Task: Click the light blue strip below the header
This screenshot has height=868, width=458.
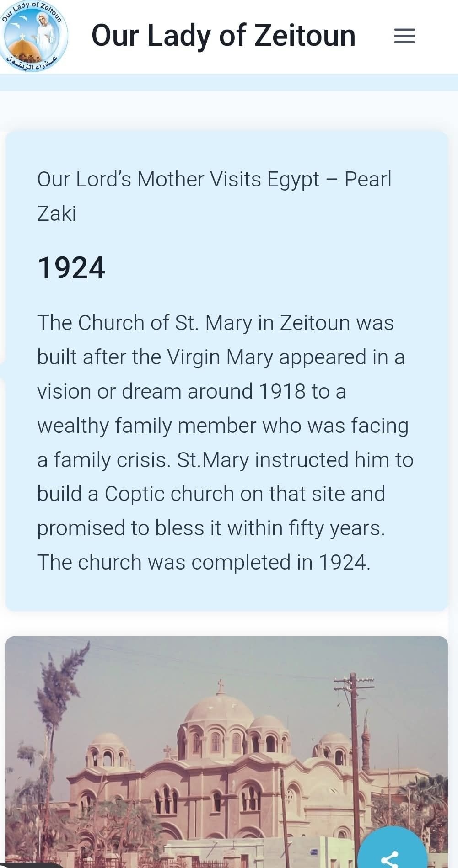Action: pyautogui.click(x=229, y=82)
